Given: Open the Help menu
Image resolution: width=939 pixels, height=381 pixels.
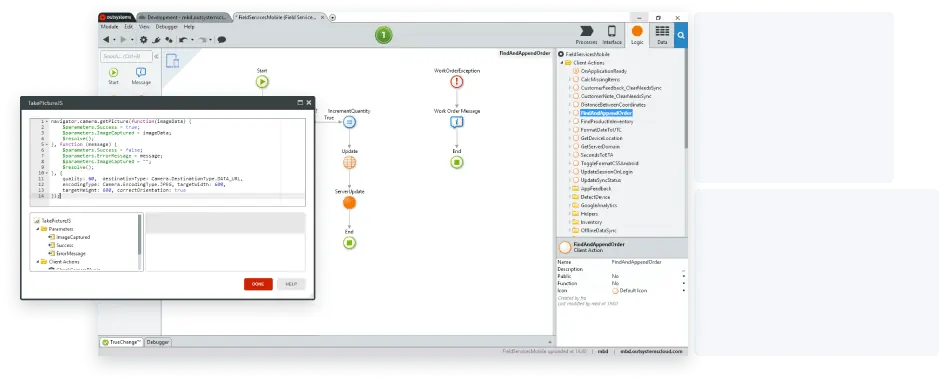Looking at the screenshot, I should pyautogui.click(x=189, y=27).
